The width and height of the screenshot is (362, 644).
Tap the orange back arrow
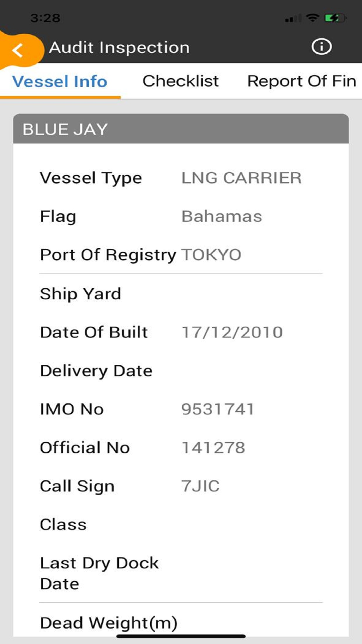[x=18, y=50]
